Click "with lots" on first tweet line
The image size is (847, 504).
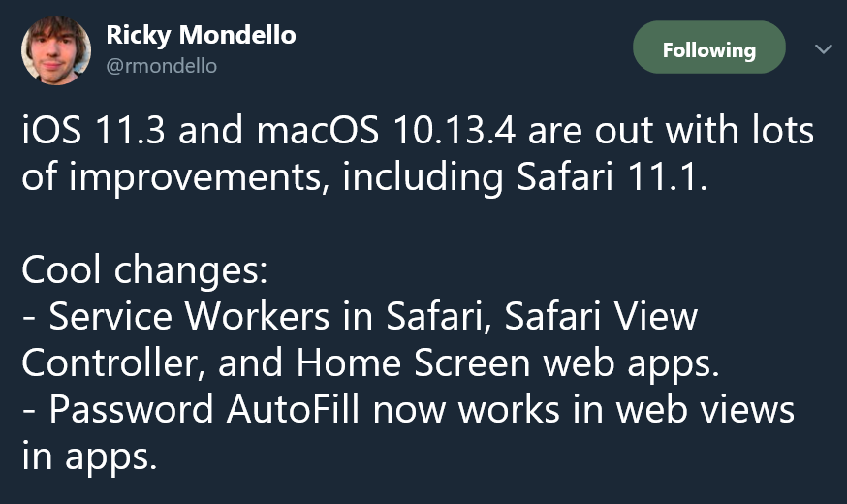739,131
